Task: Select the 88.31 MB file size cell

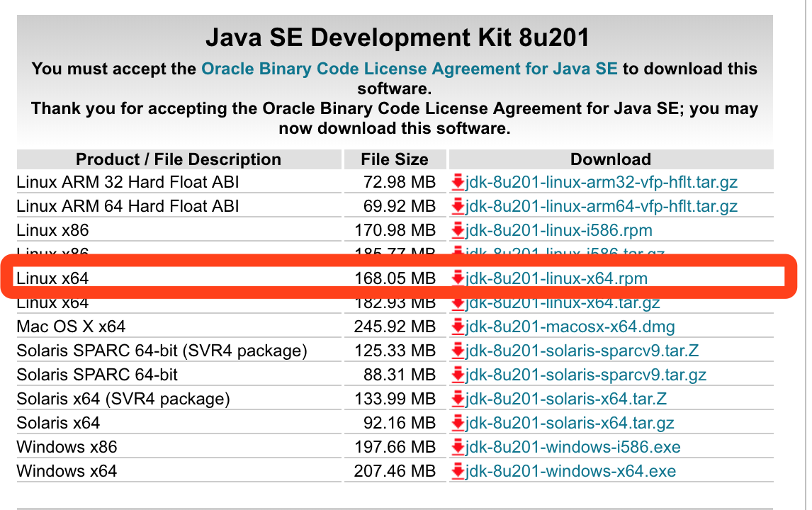Action: (399, 375)
